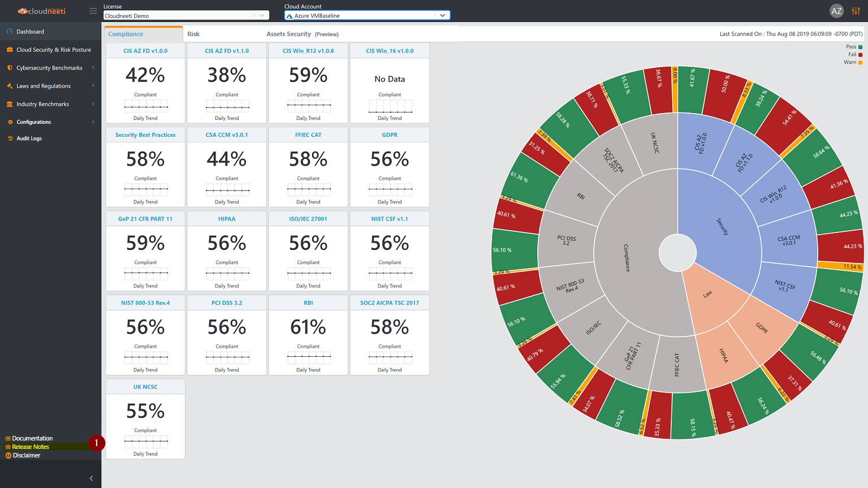Image resolution: width=868 pixels, height=488 pixels.
Task: Open the FFIEC CAT card title
Action: tap(308, 135)
